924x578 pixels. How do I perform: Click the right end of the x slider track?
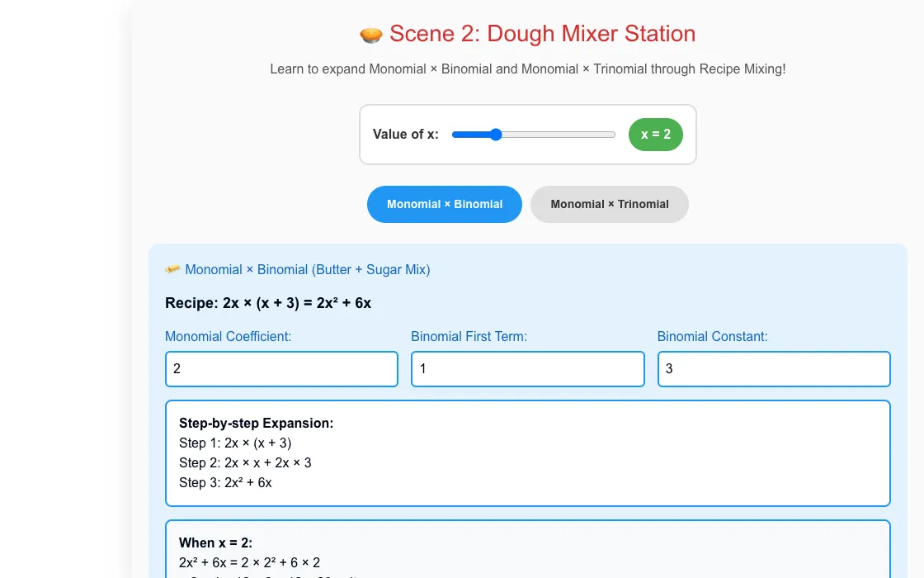click(613, 135)
